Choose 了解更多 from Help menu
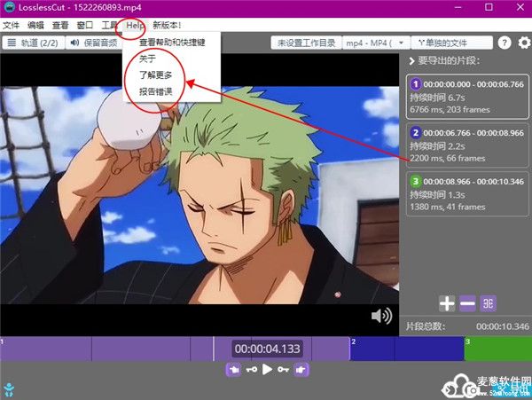The image size is (532, 400). [156, 75]
